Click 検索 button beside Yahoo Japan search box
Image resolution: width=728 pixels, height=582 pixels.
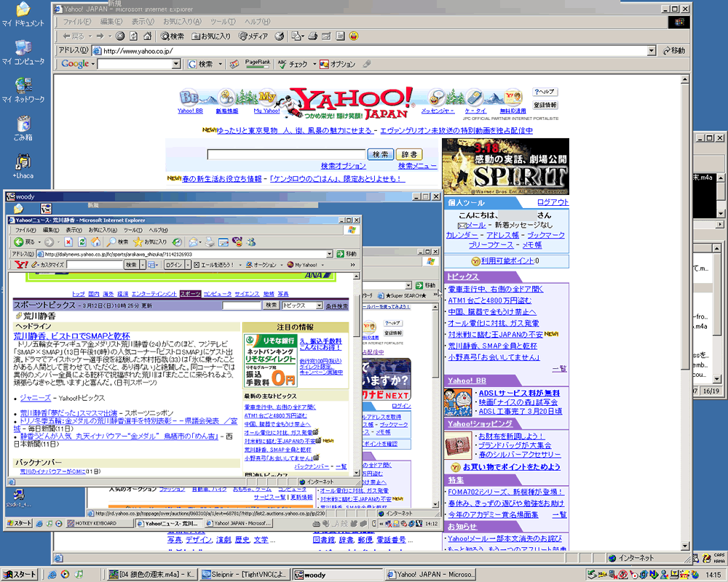(381, 154)
